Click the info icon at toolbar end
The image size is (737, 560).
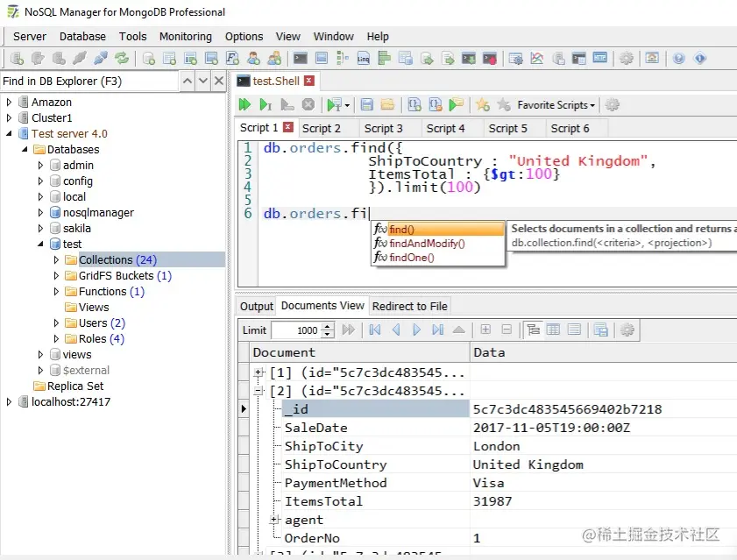click(700, 59)
